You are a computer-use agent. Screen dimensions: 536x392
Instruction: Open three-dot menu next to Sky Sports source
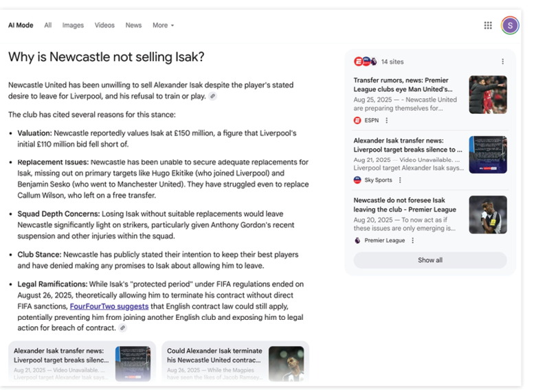(400, 180)
